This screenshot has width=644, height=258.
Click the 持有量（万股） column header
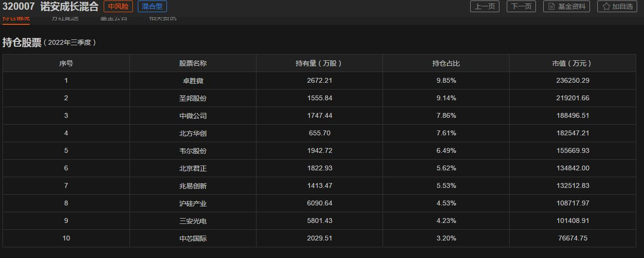pyautogui.click(x=319, y=63)
